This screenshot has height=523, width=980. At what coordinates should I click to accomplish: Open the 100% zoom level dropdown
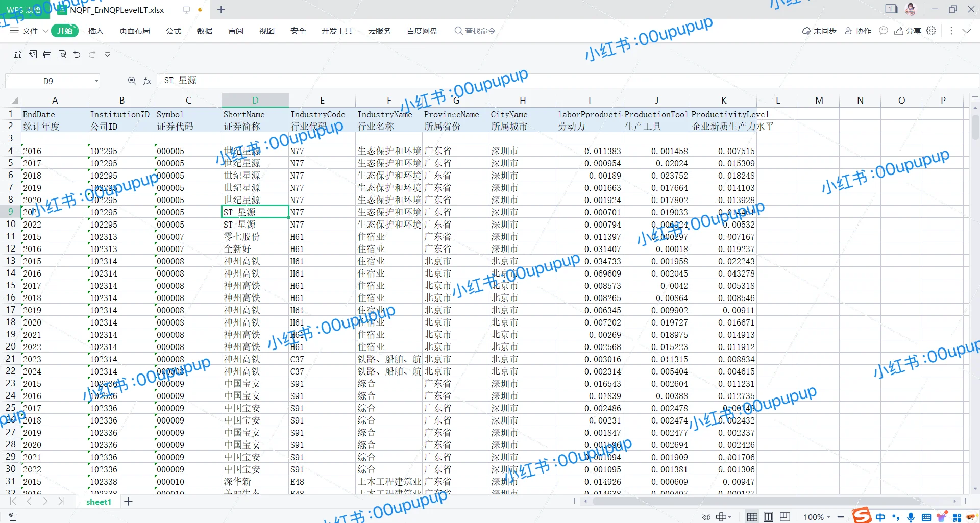[817, 517]
